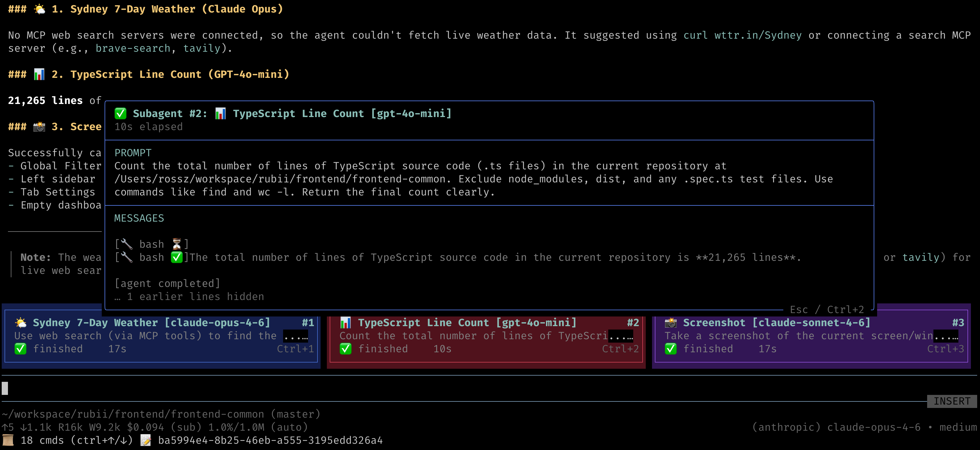Click the sun emoji in Sydney Weather heading
Image resolution: width=980 pixels, height=450 pixels.
coord(40,9)
